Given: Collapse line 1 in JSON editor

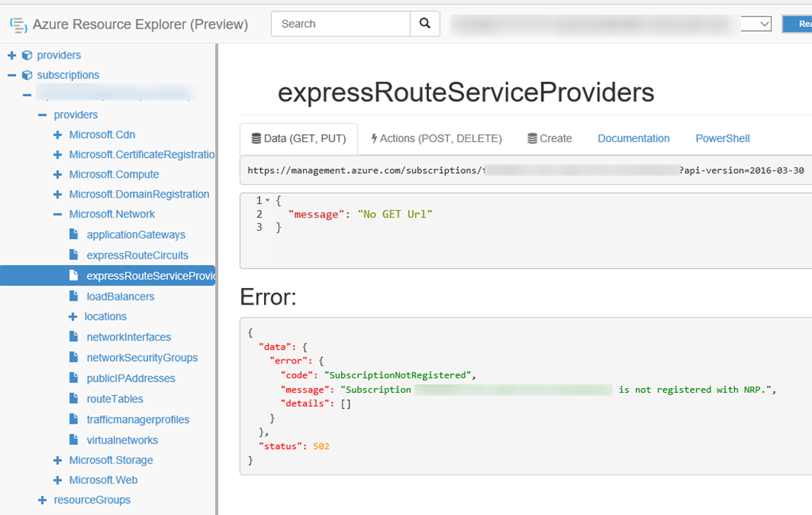Looking at the screenshot, I should (267, 201).
